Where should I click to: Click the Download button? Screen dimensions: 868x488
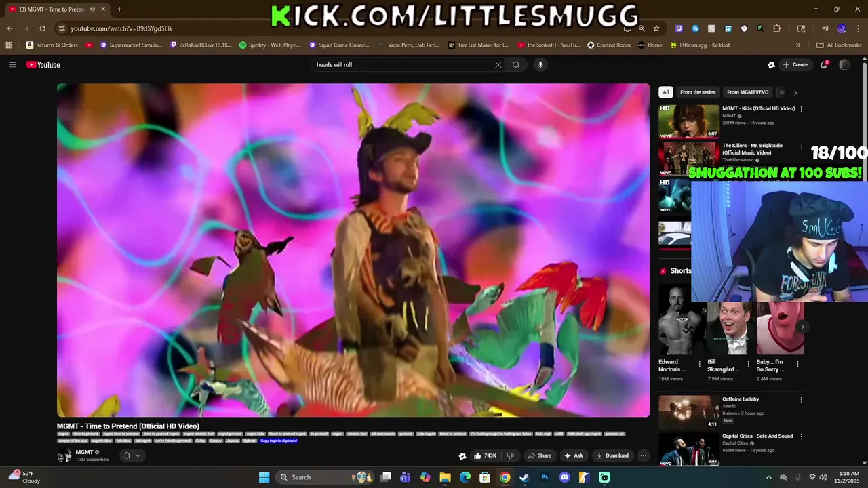pyautogui.click(x=612, y=456)
